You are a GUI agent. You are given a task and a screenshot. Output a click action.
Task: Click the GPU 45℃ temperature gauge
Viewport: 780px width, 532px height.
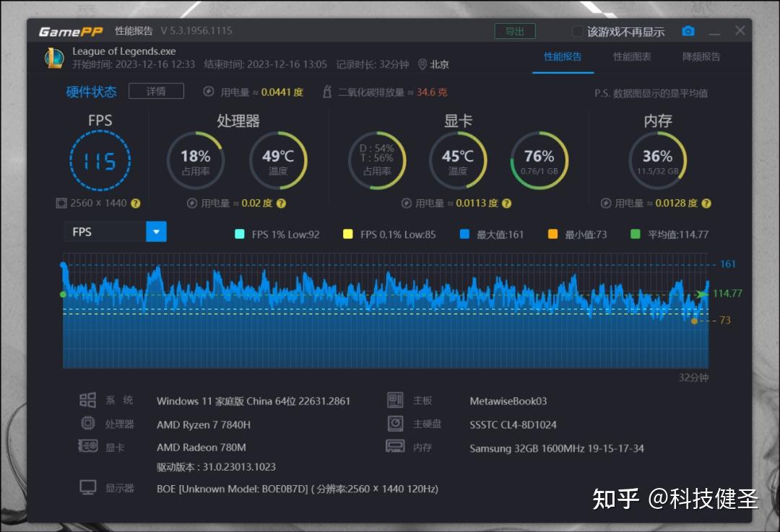[x=458, y=160]
